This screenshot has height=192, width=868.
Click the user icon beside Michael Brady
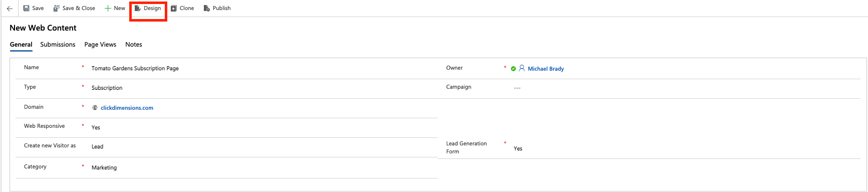(x=522, y=68)
